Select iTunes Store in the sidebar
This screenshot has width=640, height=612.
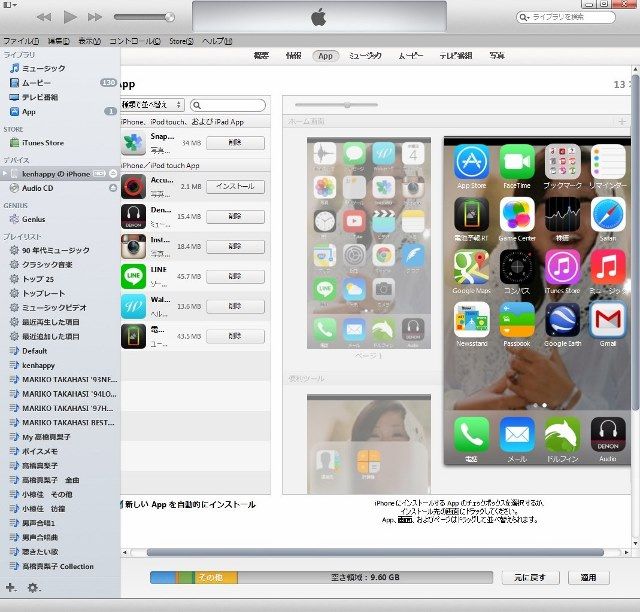click(43, 143)
